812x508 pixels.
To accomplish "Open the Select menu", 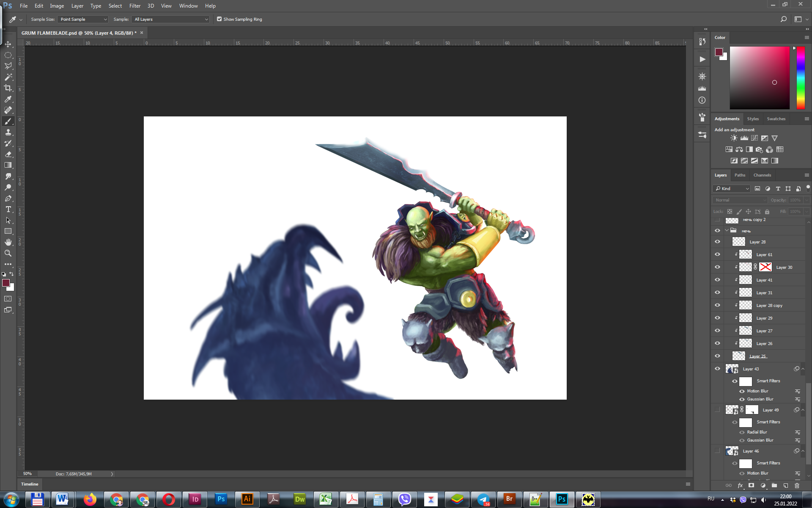I will coord(115,6).
